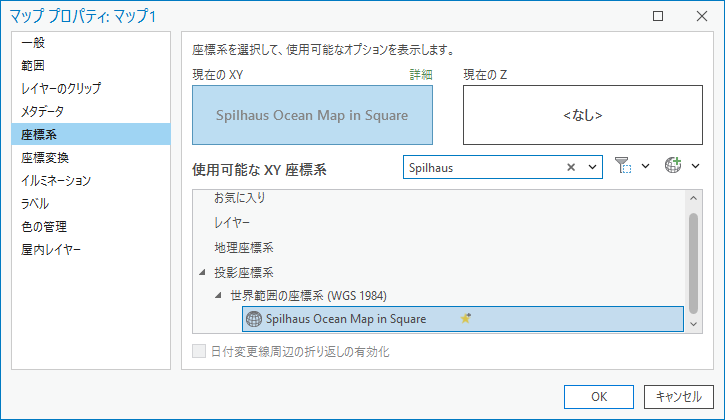Select the 座標系 page

91,135
